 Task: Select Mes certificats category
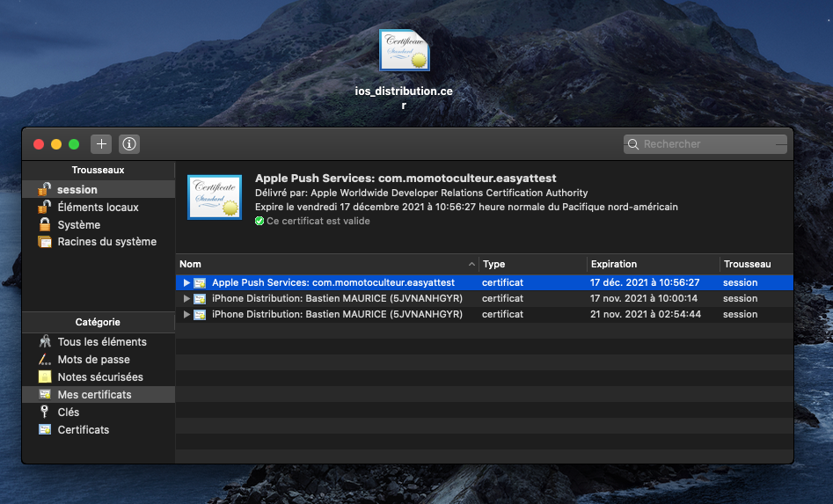[x=99, y=395]
